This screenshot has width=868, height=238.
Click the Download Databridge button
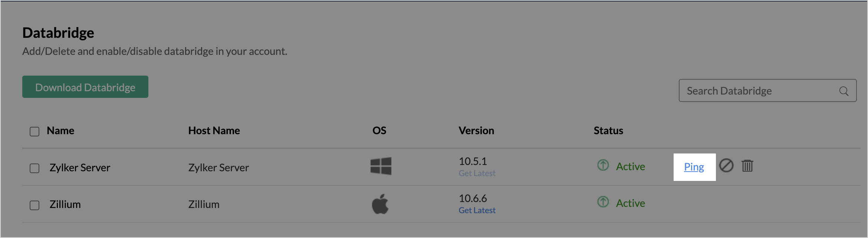point(85,87)
